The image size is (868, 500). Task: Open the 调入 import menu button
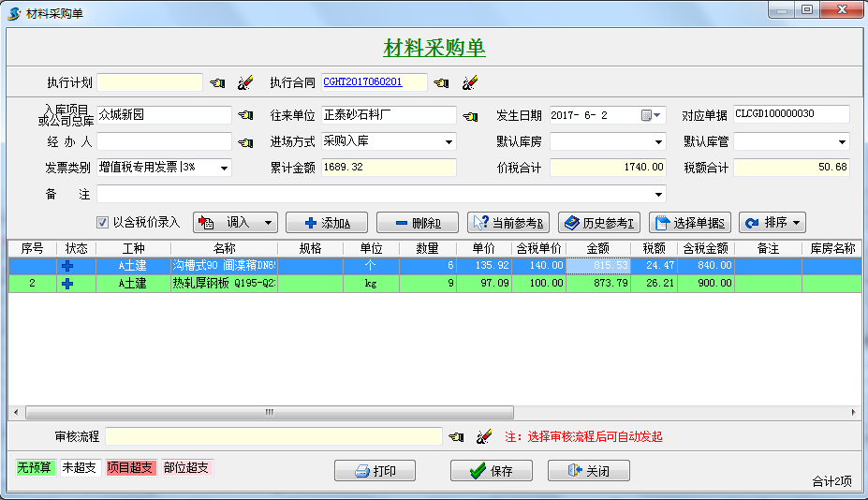pyautogui.click(x=235, y=223)
